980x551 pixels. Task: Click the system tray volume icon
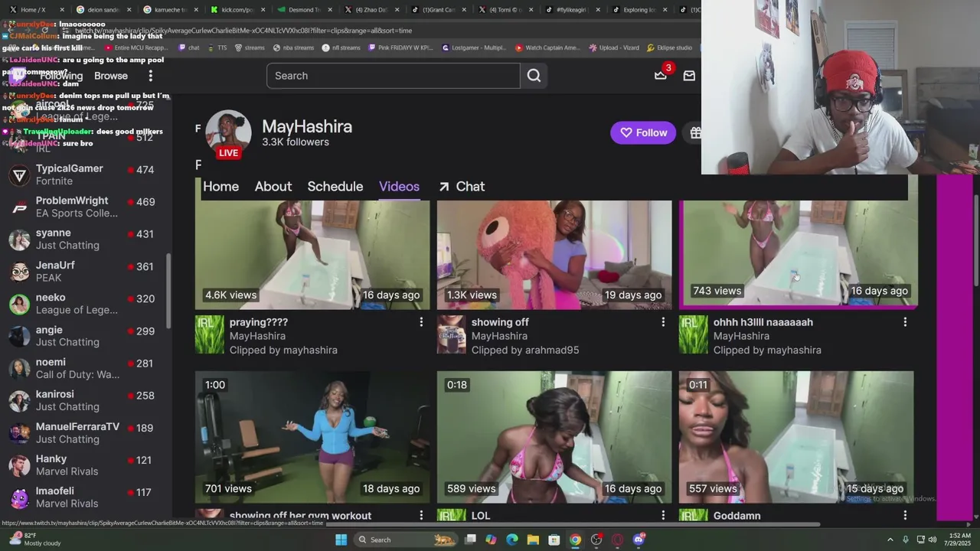(934, 540)
